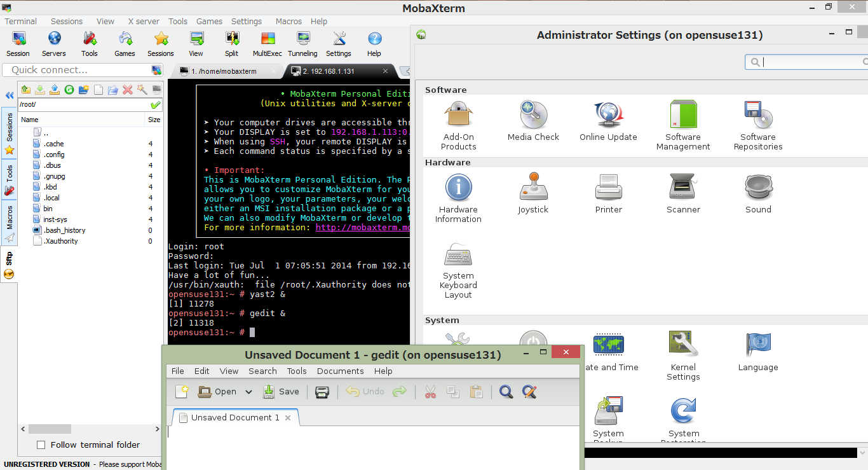Open Software Management module
This screenshot has width=868, height=470.
click(683, 125)
